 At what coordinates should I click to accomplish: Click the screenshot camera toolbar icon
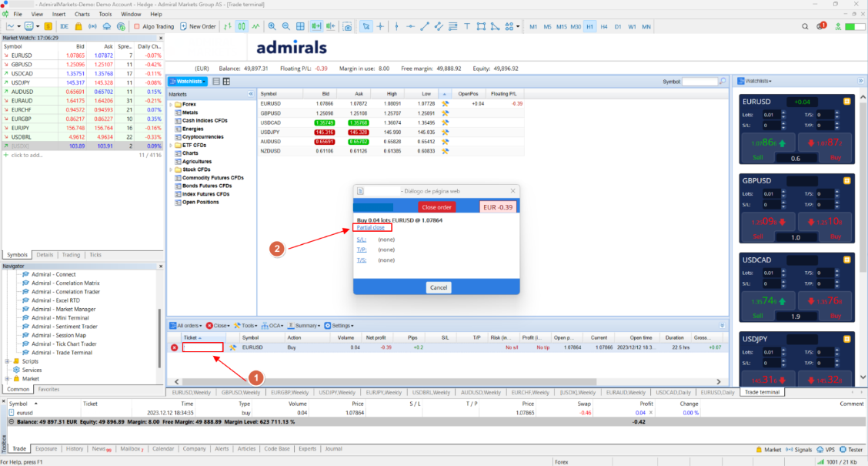click(x=347, y=26)
